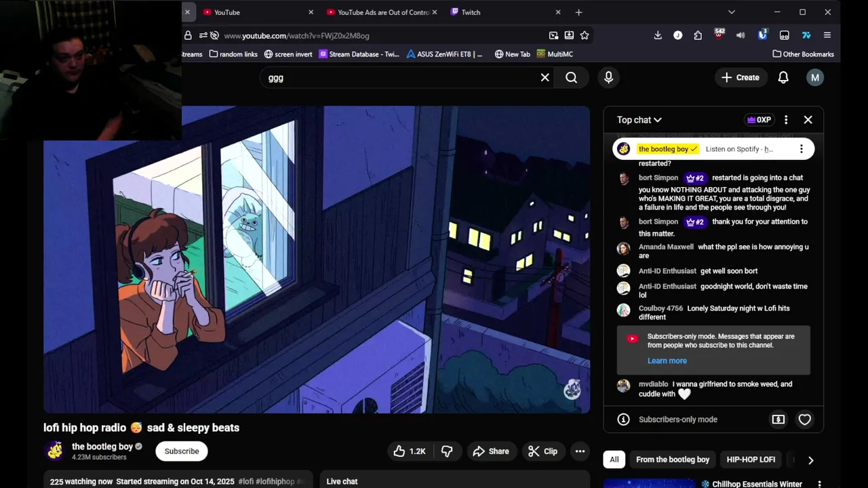
Task: Click Amanda Maxwell chat username
Action: pyautogui.click(x=666, y=247)
